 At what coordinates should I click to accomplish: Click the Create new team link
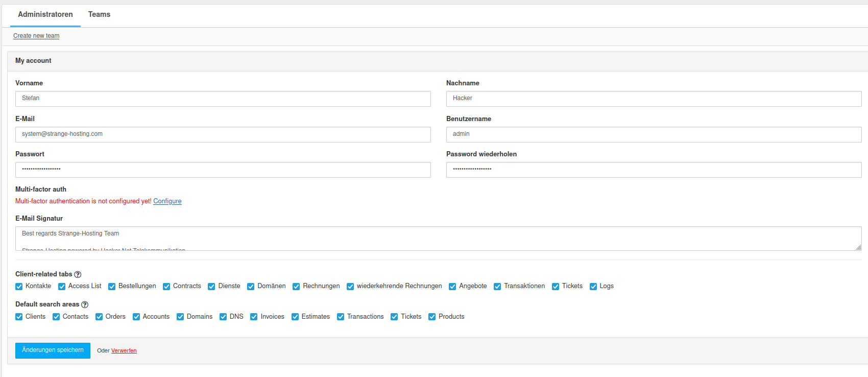(x=36, y=36)
